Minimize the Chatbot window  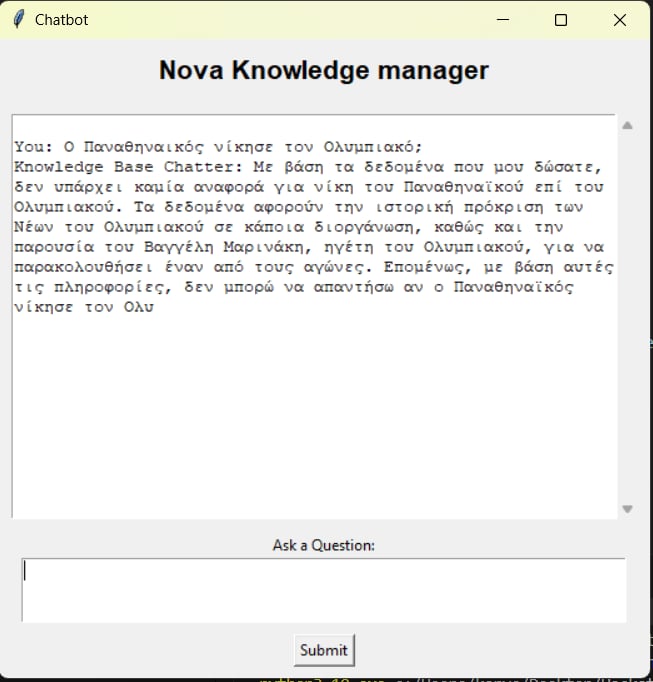(x=503, y=20)
